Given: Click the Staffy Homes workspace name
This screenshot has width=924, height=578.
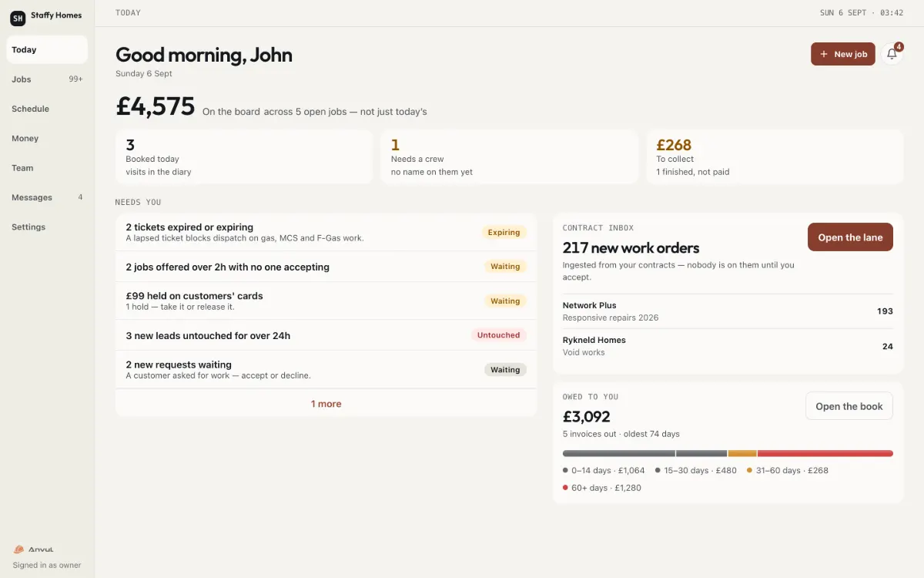Looking at the screenshot, I should click(56, 15).
